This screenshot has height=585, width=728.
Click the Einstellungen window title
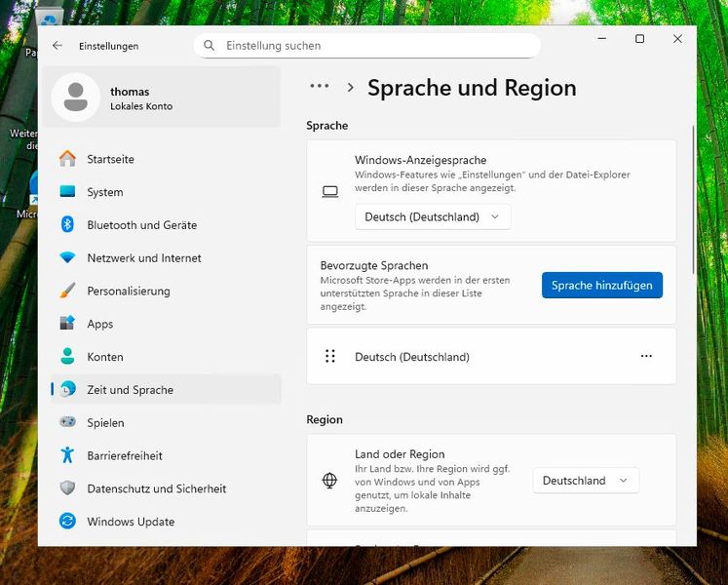108,46
